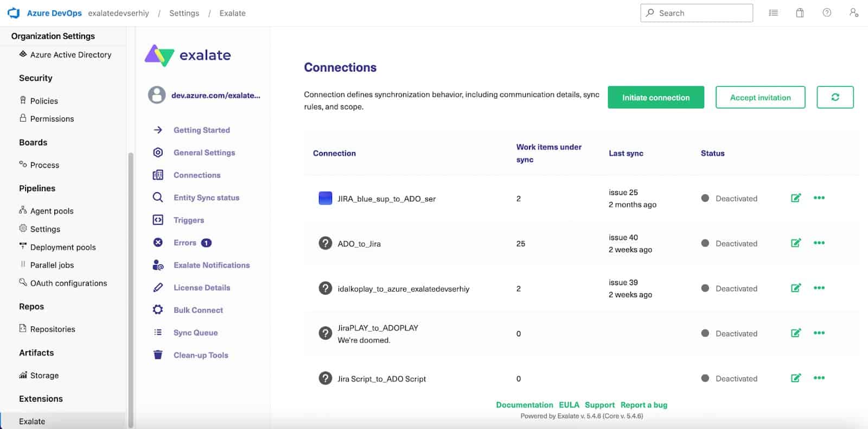Screen dimensions: 868x429
Task: Click the refresh connections icon button
Action: point(835,97)
